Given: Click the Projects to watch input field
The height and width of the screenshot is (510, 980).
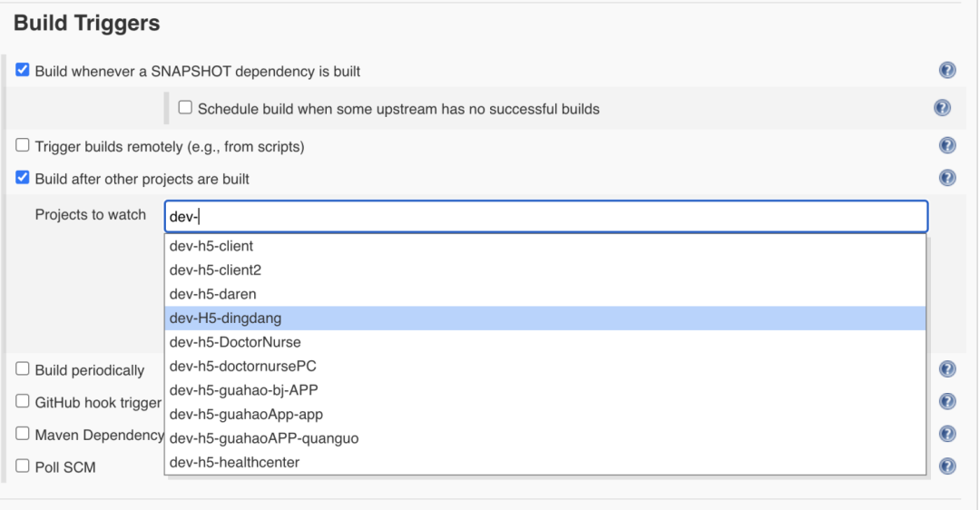Looking at the screenshot, I should [x=544, y=217].
